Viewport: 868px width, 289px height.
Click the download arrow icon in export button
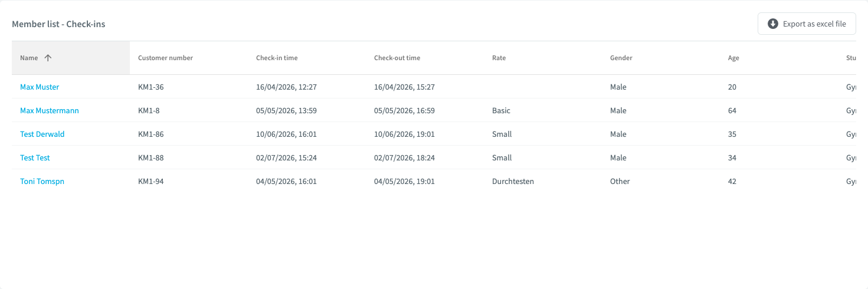click(x=773, y=24)
